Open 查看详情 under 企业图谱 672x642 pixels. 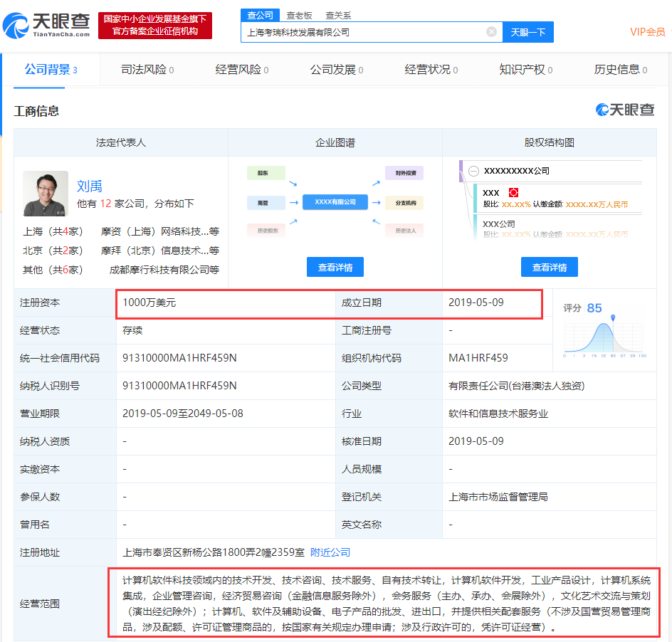pos(335,267)
